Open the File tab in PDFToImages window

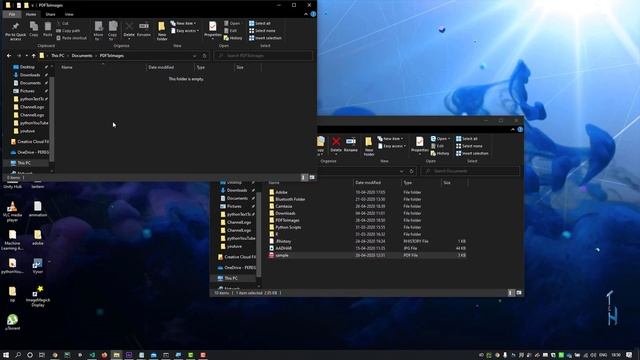click(12, 14)
